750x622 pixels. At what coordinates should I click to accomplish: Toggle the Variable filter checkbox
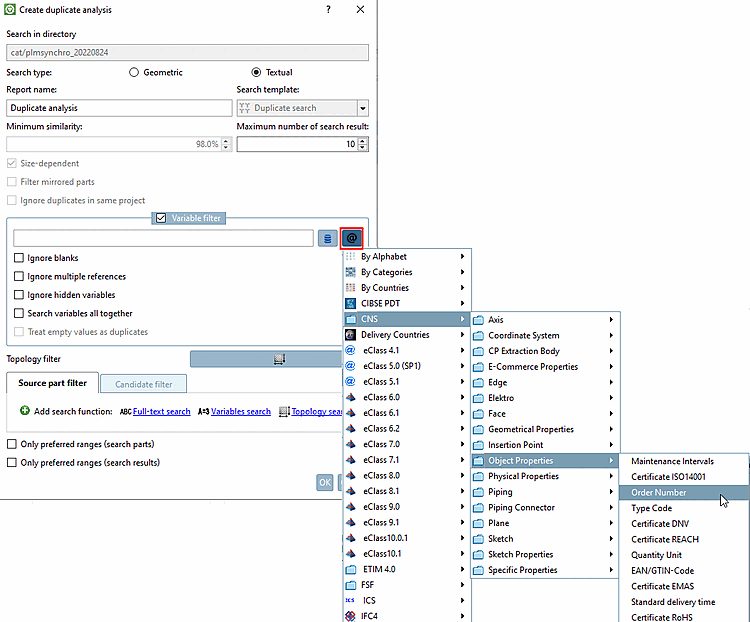point(161,218)
